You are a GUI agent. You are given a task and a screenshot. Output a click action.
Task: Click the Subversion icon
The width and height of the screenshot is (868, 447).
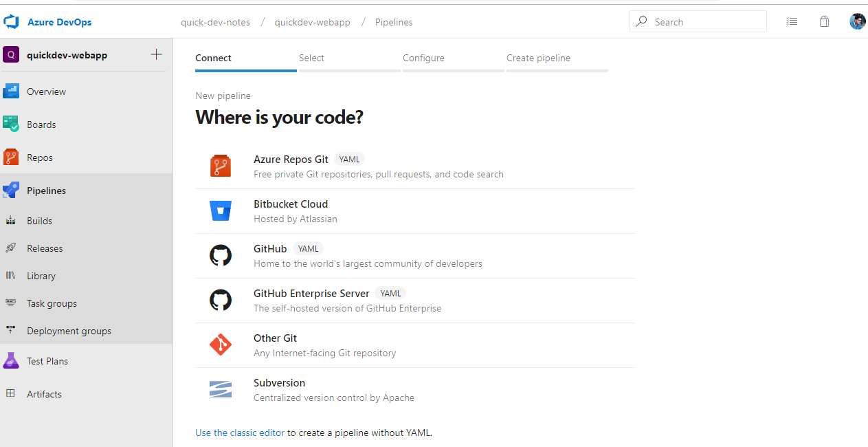(x=221, y=390)
